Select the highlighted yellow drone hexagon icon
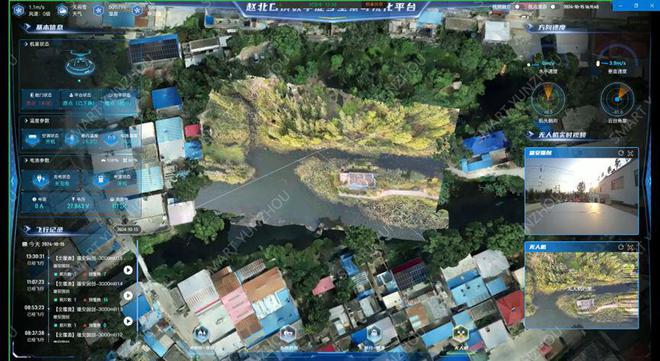 (460, 334)
